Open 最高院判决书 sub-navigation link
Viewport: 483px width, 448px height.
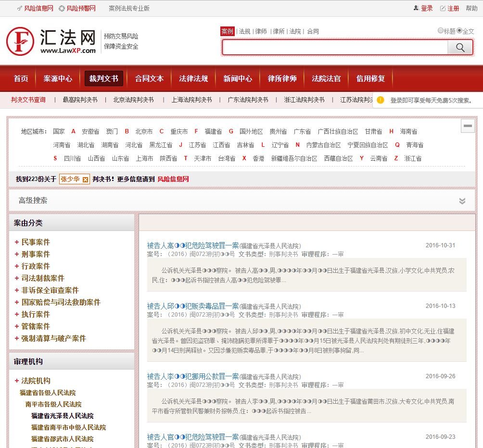click(x=80, y=100)
